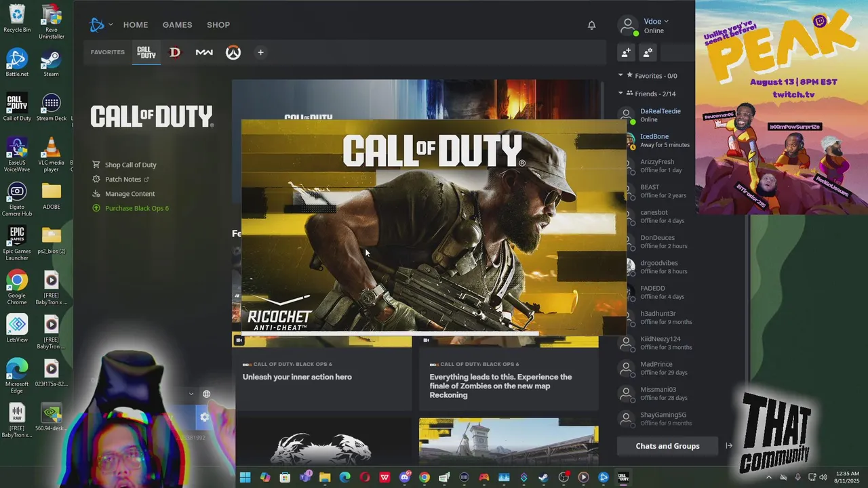868x488 pixels.
Task: Show hidden system tray icons
Action: point(768,477)
